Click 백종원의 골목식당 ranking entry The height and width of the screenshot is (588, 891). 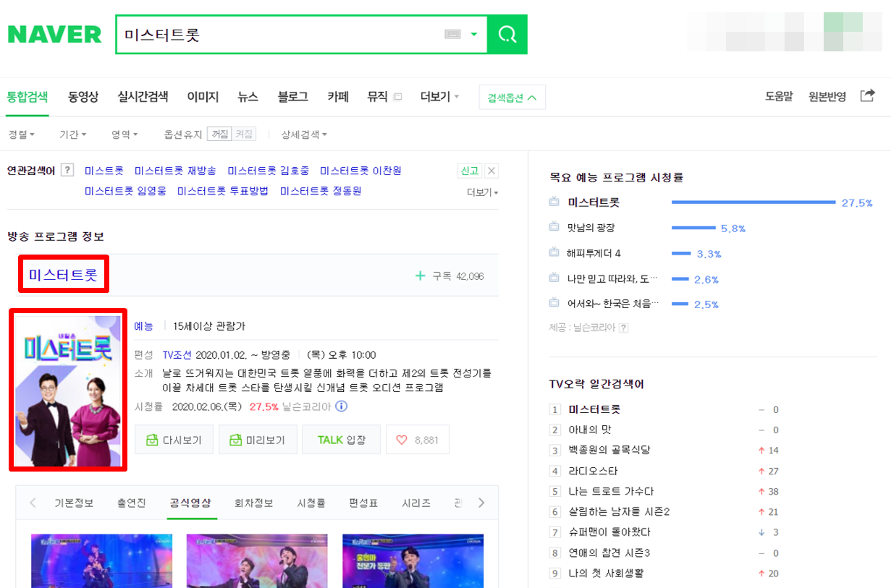click(609, 450)
